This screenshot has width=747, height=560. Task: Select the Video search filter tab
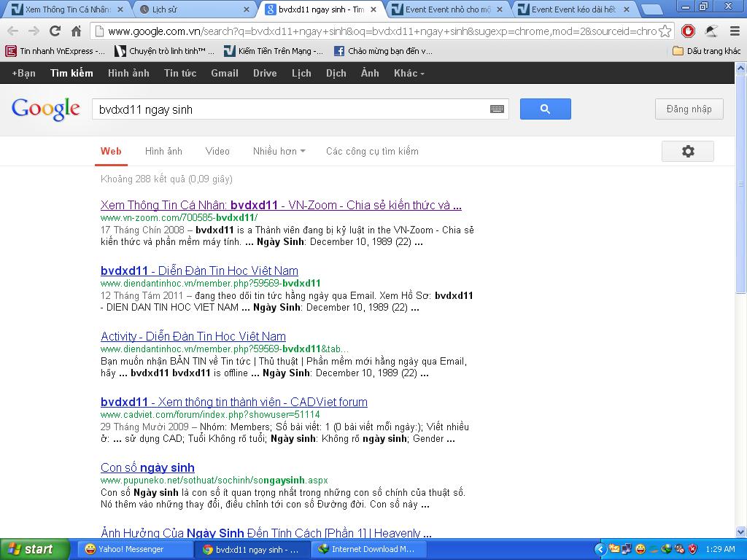point(217,152)
